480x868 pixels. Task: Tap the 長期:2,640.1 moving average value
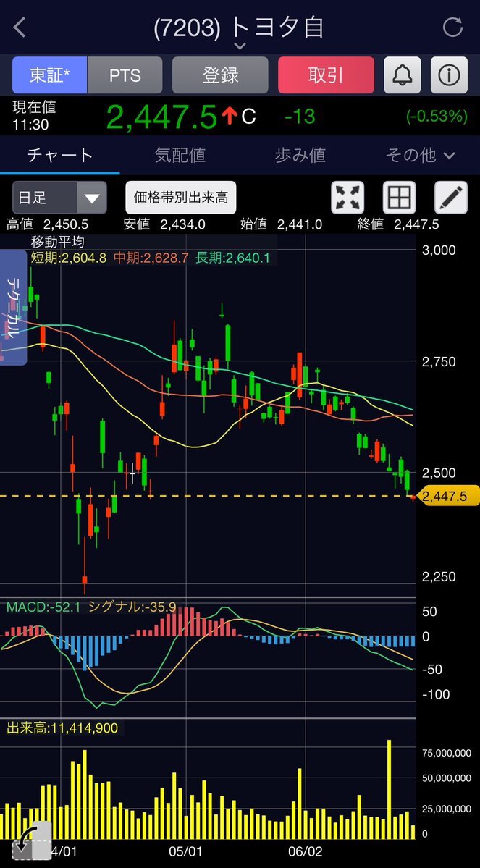click(233, 258)
